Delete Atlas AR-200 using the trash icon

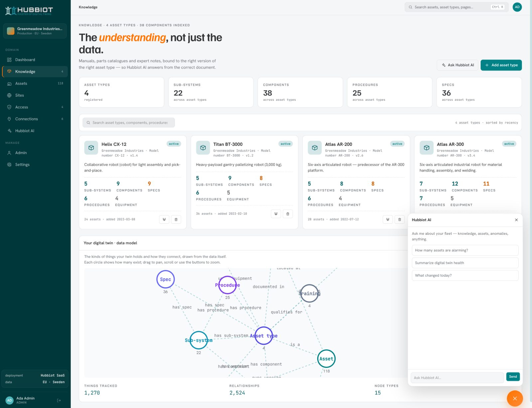pos(400,219)
